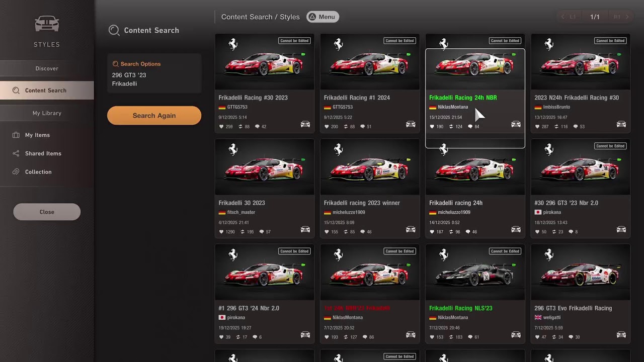Click Ferrari logo on 296 GT3 Evo Frikadelli Racing thumbnail
The image size is (644, 362).
[549, 255]
